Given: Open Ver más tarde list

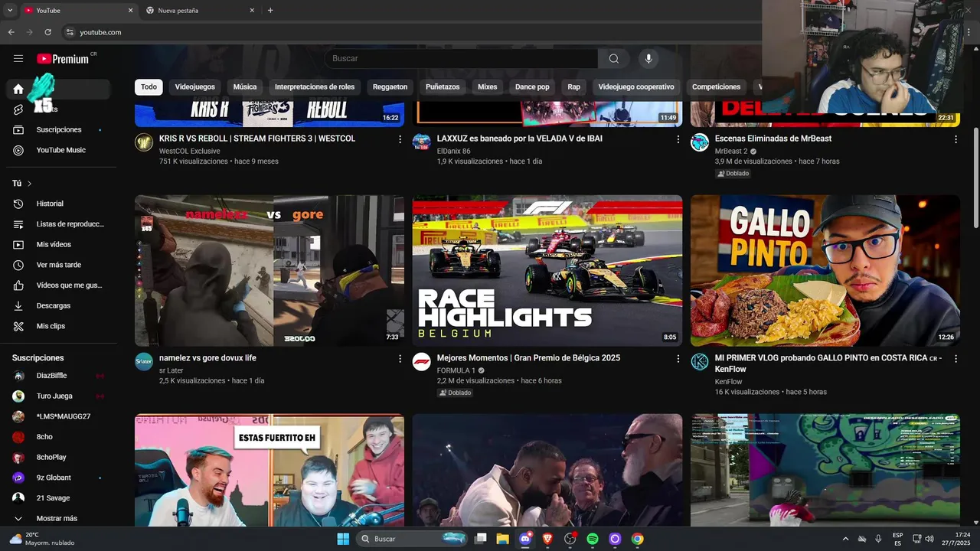Looking at the screenshot, I should click(59, 265).
